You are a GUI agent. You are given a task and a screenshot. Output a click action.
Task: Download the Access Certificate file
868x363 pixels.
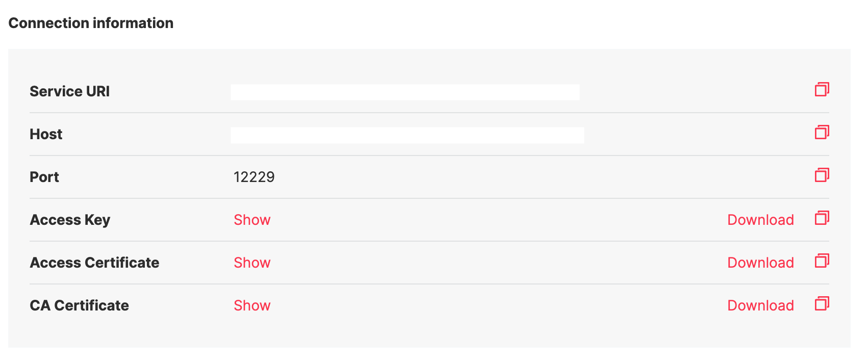tap(760, 263)
